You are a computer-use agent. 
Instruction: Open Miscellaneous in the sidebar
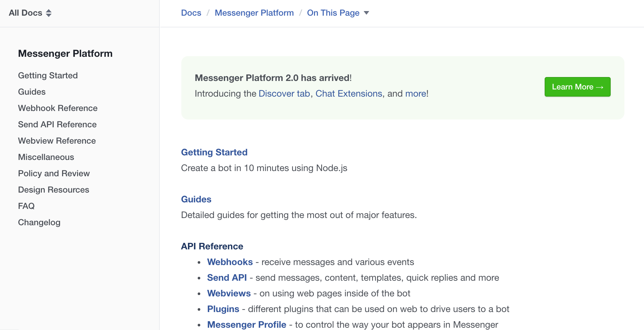tap(46, 157)
